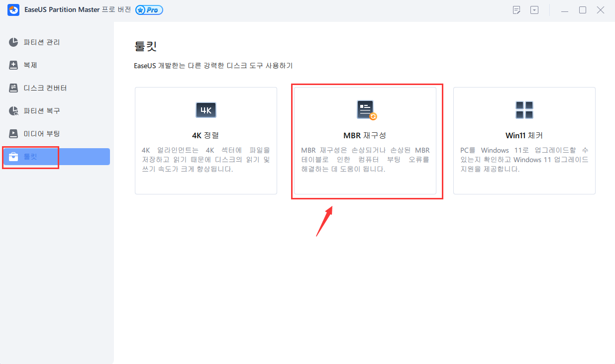Click the 파티션 복구 recovery icon
Image resolution: width=615 pixels, height=364 pixels.
click(x=14, y=111)
